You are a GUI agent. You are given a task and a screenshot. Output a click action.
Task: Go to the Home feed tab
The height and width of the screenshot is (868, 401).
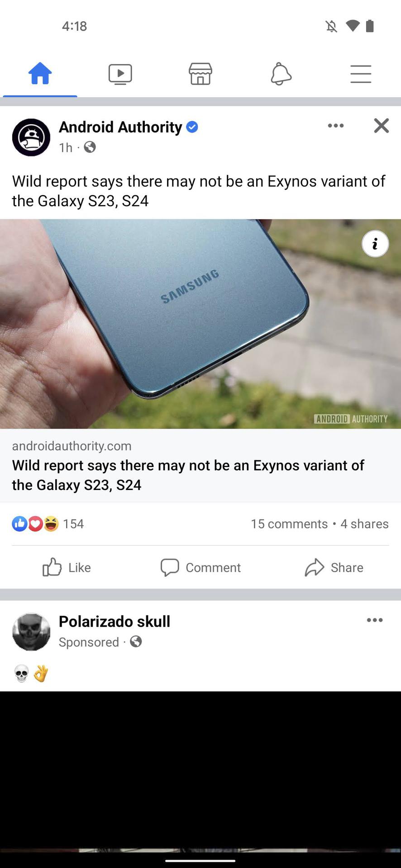point(40,73)
